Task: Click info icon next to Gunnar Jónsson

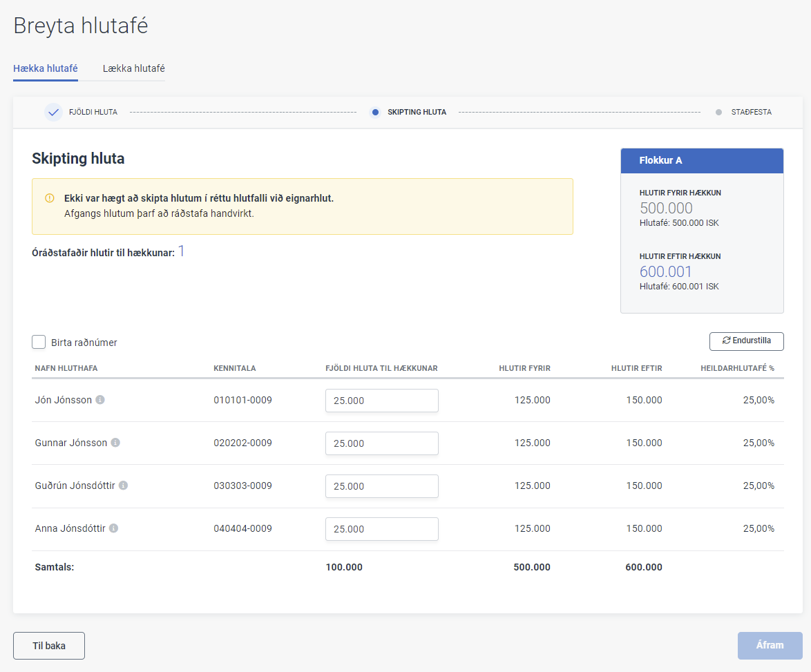Action: tap(116, 443)
